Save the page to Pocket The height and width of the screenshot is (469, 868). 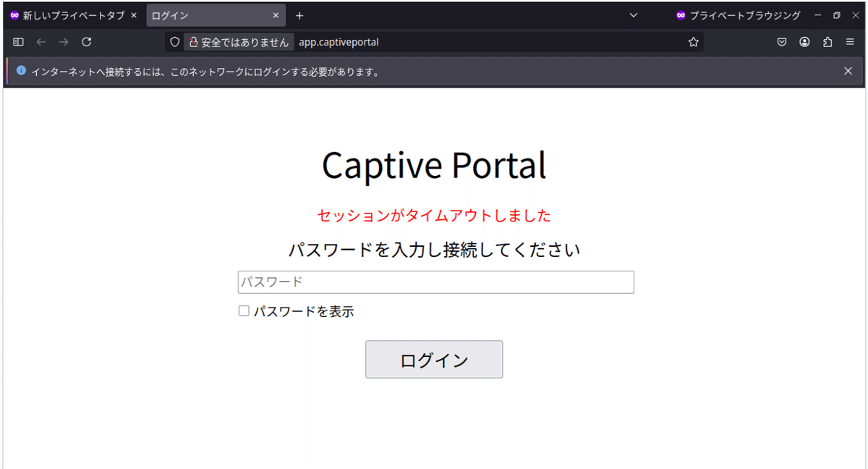click(781, 42)
